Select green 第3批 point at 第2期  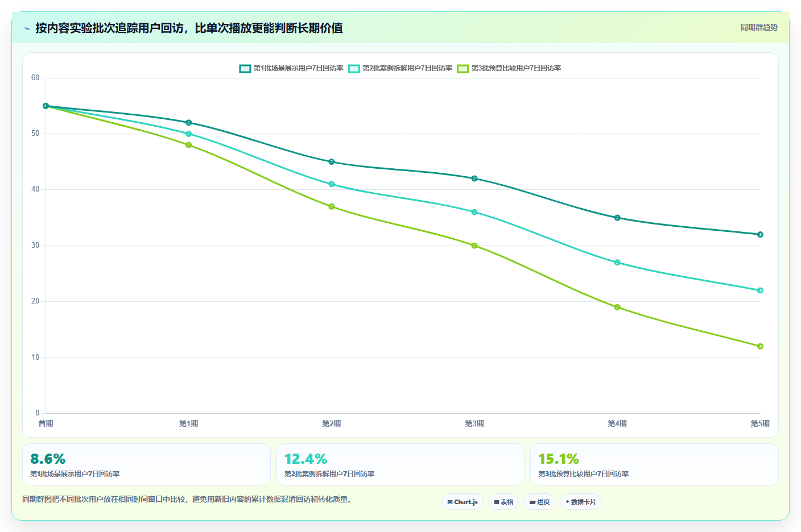332,206
